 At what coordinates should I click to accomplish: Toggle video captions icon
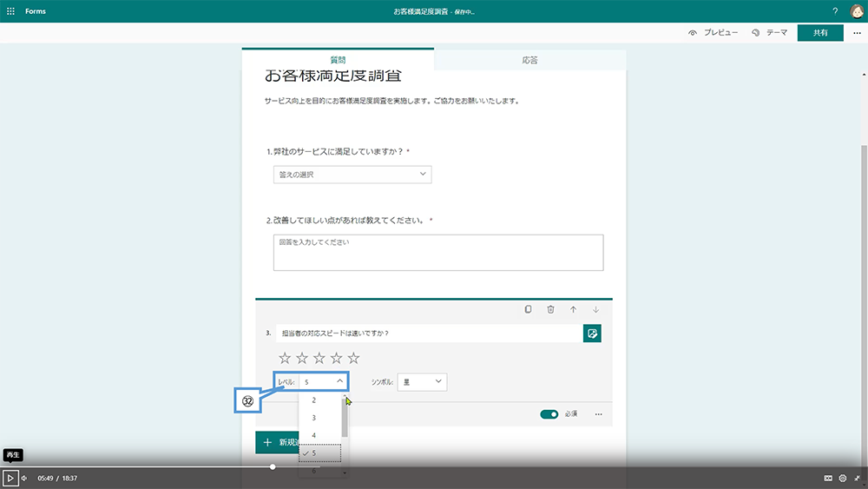tap(828, 478)
